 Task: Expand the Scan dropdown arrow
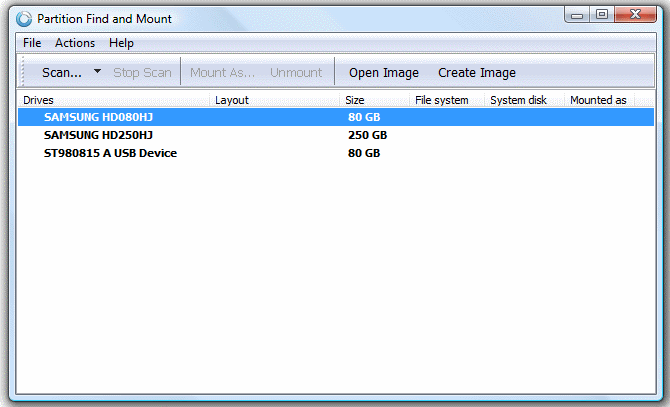coord(97,71)
